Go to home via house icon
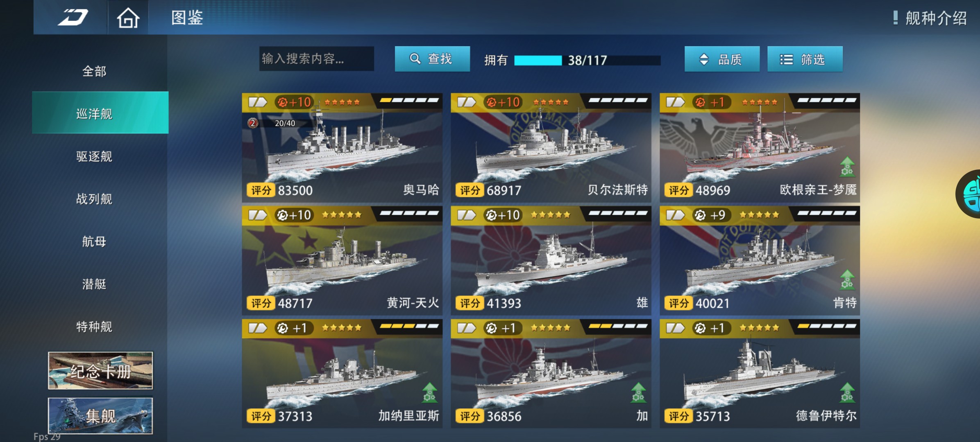The width and height of the screenshot is (980, 442). (x=128, y=18)
